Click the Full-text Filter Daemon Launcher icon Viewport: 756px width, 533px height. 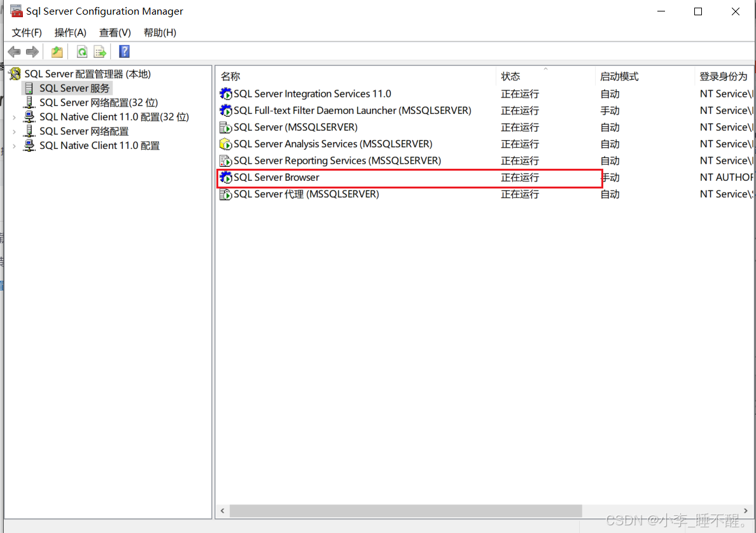226,110
